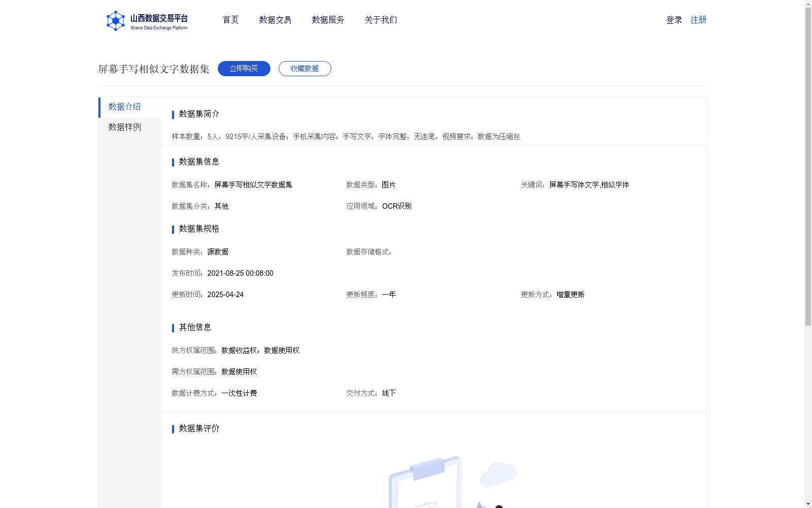Click the 图片 data type value
This screenshot has width=812, height=508.
[x=389, y=185]
